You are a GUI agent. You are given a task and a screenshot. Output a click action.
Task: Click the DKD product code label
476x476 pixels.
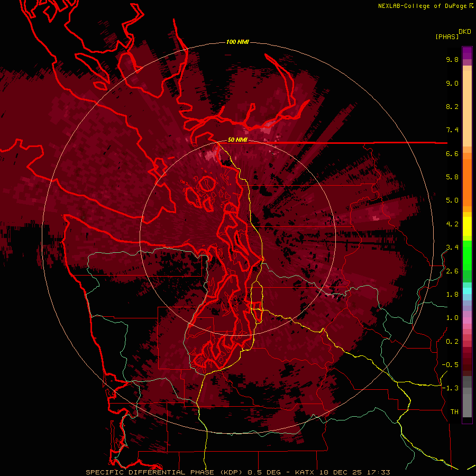point(465,32)
